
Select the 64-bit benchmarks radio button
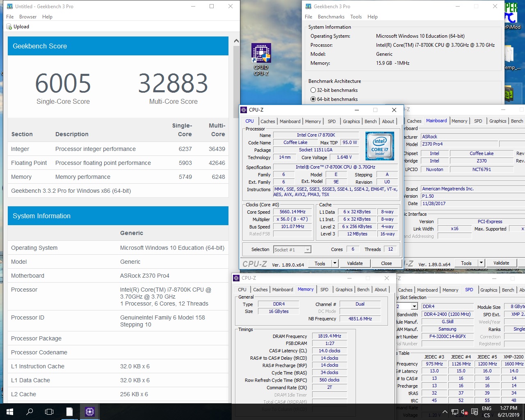pos(313,99)
